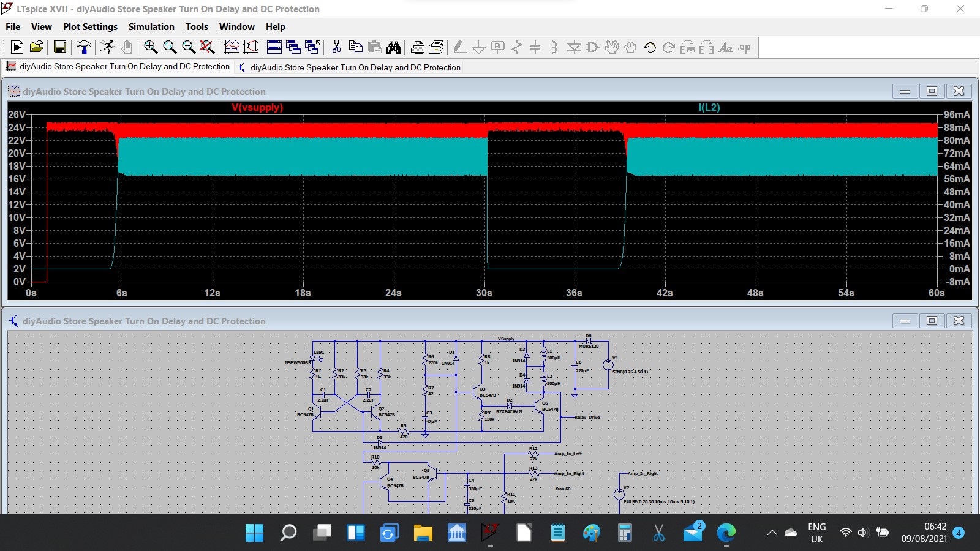Click the PULSE source value text
The height and width of the screenshot is (551, 980).
click(x=659, y=502)
